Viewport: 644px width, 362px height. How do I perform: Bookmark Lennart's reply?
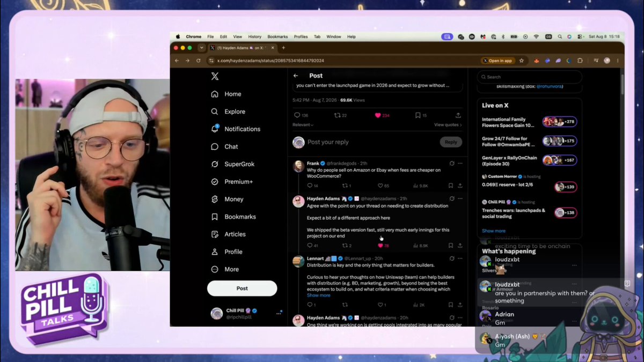450,305
